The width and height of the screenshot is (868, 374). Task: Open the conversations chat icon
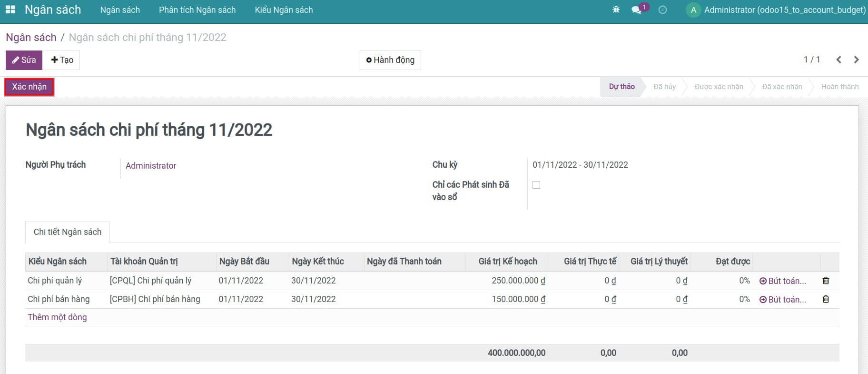click(x=636, y=10)
